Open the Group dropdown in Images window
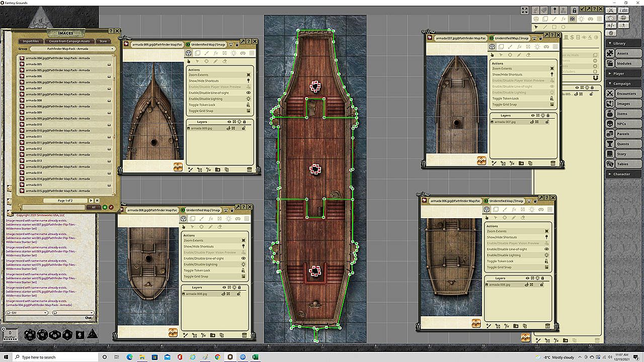This screenshot has width=644, height=362. pyautogui.click(x=73, y=49)
